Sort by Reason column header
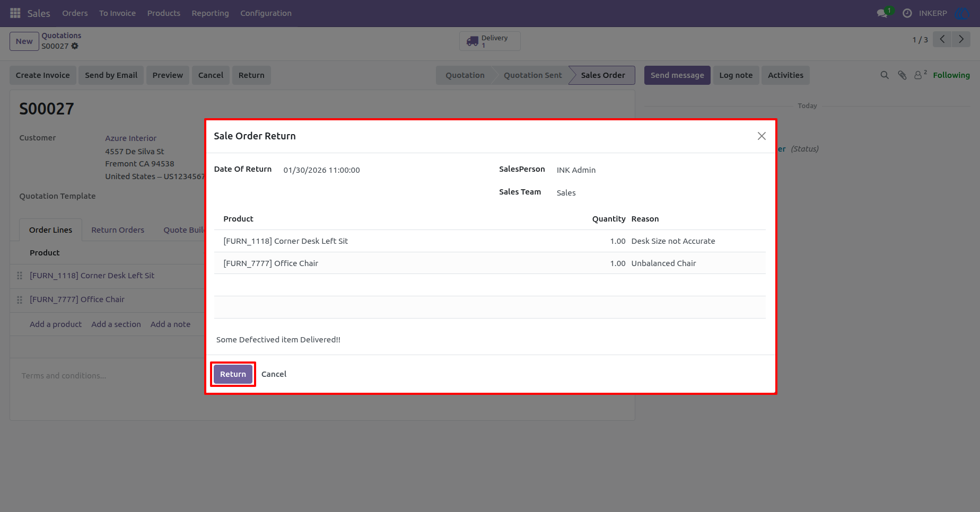This screenshot has height=512, width=980. pyautogui.click(x=645, y=219)
